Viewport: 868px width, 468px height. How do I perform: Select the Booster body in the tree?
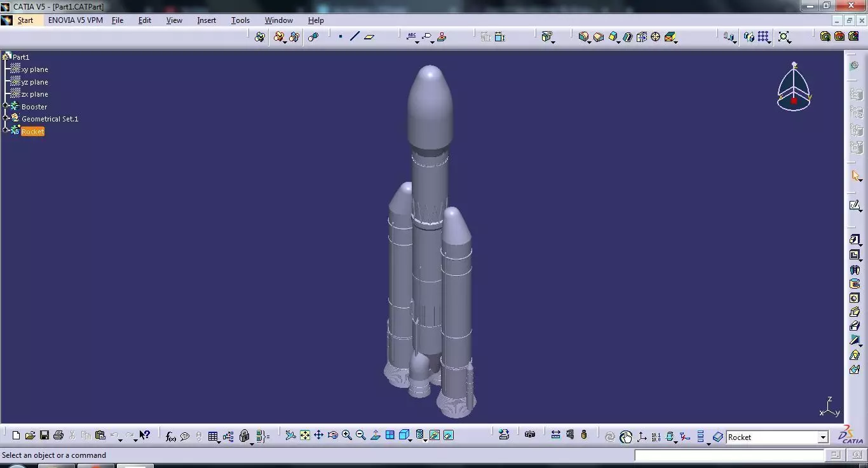coord(34,107)
